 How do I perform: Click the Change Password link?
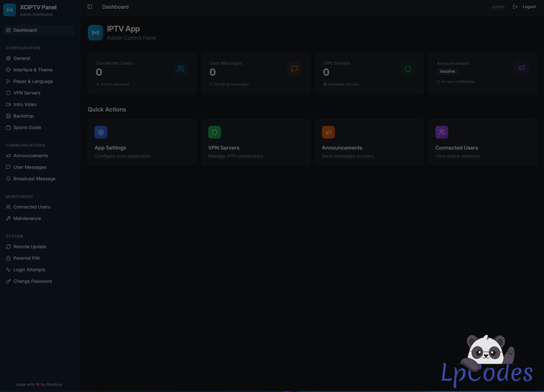click(x=32, y=281)
